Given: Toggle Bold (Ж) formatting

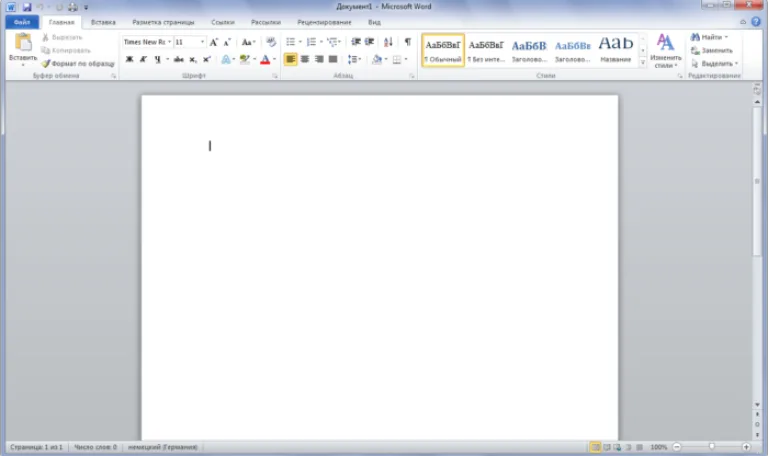Looking at the screenshot, I should [x=129, y=59].
